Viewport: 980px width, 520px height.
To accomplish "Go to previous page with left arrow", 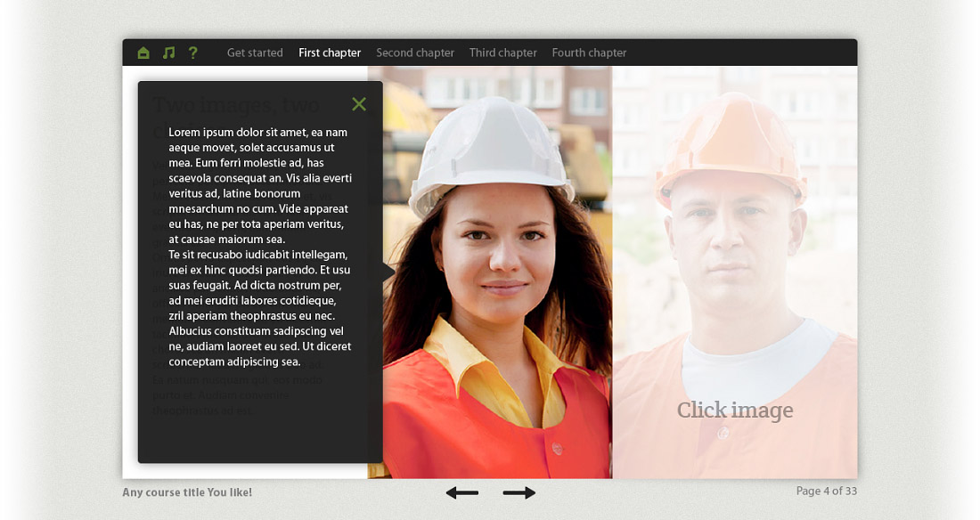I will click(462, 492).
